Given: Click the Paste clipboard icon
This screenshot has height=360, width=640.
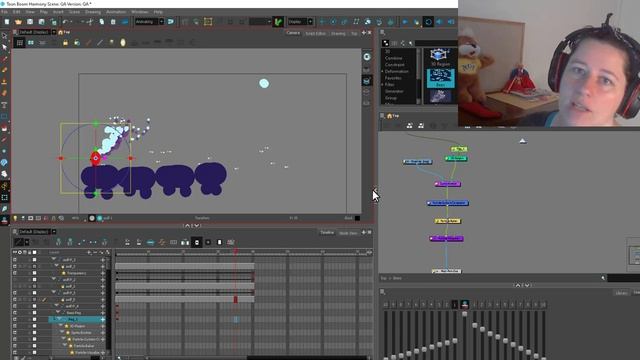Looking at the screenshot, I should click(x=113, y=22).
